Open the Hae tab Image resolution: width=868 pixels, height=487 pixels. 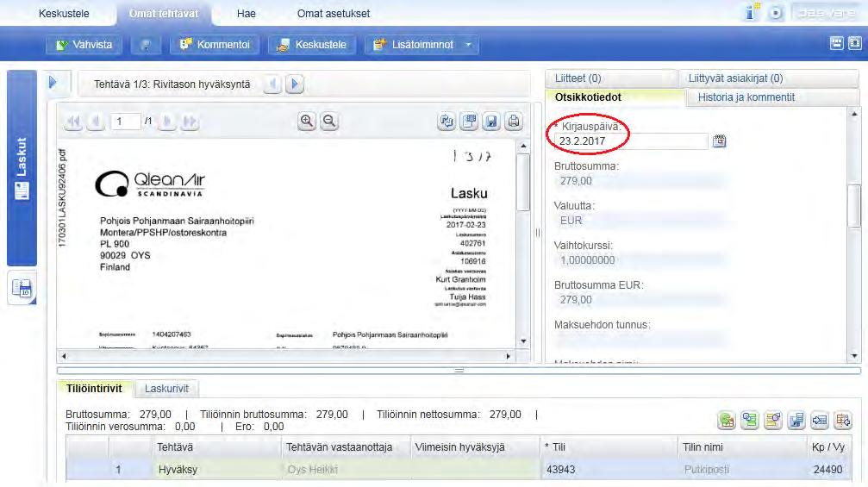[247, 13]
